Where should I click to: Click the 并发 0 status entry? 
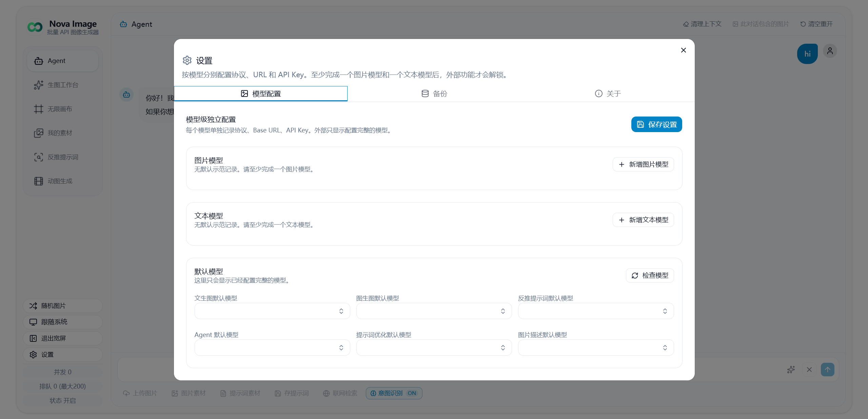(x=63, y=372)
